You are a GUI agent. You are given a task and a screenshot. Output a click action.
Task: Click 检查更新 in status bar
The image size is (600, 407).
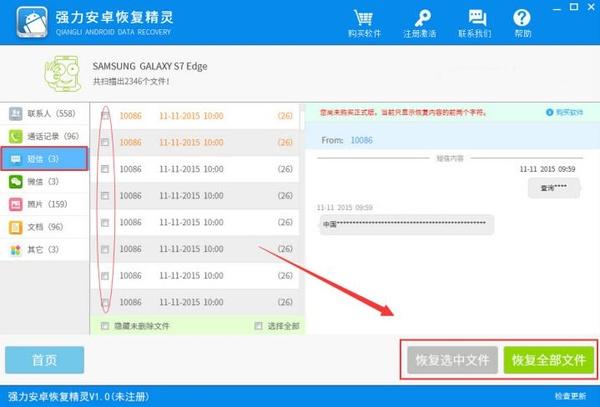570,396
